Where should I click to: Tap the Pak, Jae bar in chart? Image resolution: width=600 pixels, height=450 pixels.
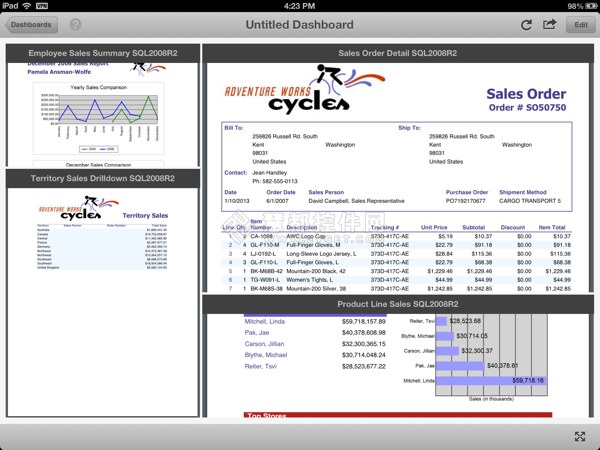[x=460, y=365]
